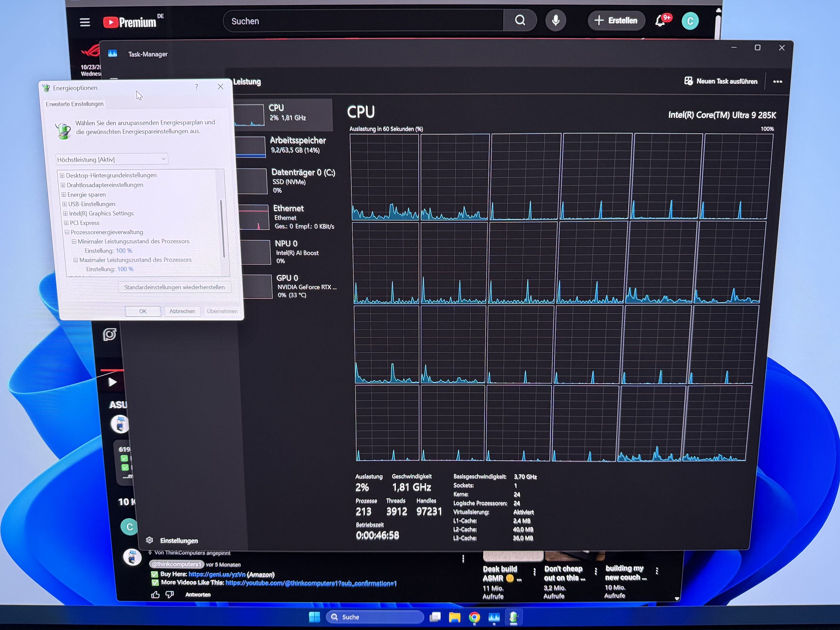
Task: Click Task Manager three-dots more options
Action: [777, 82]
